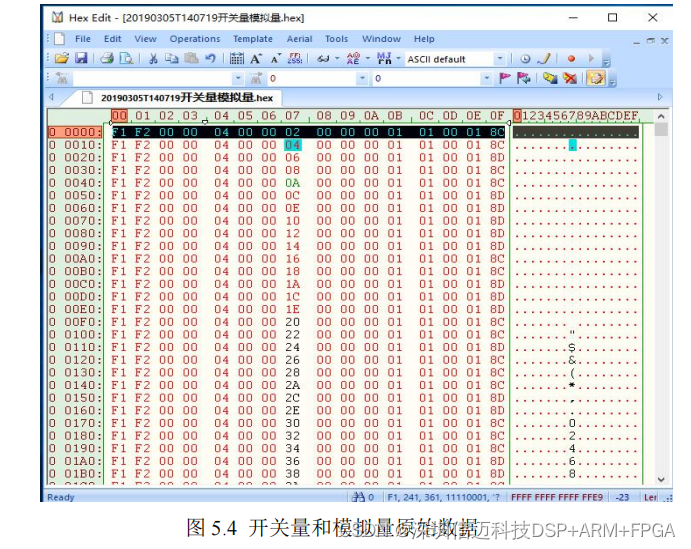This screenshot has height=549, width=691.
Task: Click row address 0 0000 in offset column
Action: click(x=76, y=132)
